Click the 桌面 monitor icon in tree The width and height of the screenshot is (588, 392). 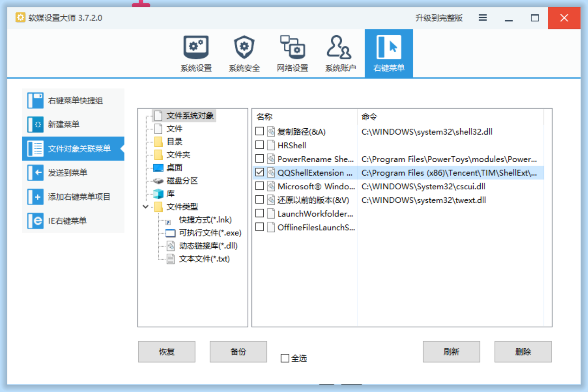[x=158, y=168]
